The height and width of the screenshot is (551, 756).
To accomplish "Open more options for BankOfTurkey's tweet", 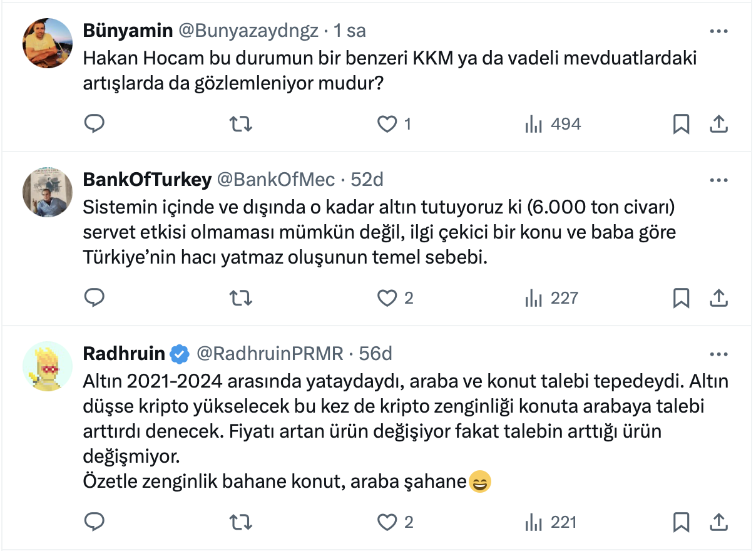I will point(718,180).
